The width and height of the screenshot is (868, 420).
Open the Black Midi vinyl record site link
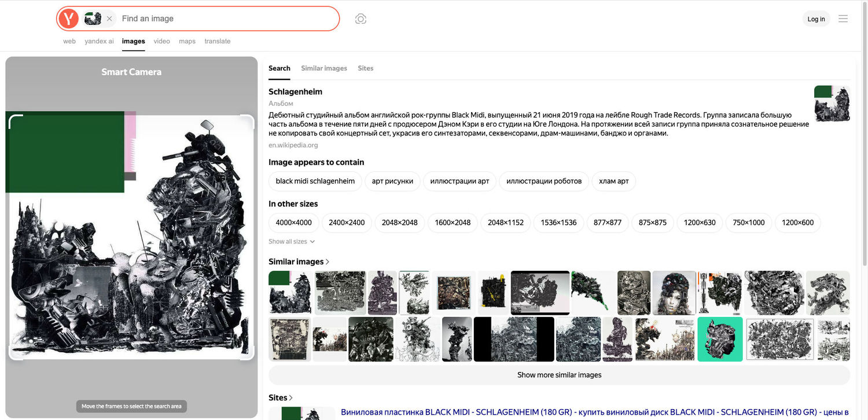point(595,412)
